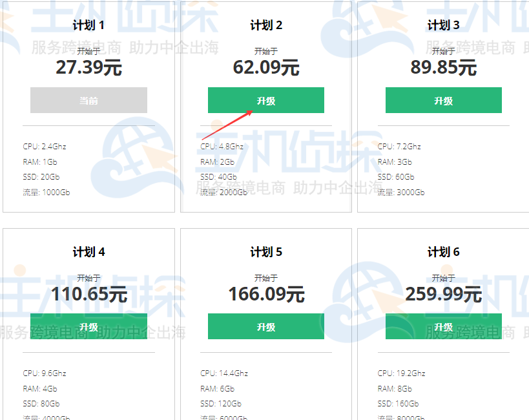Click the SSD: 20Gb spec in 计划 1
The image size is (529, 420).
42,176
